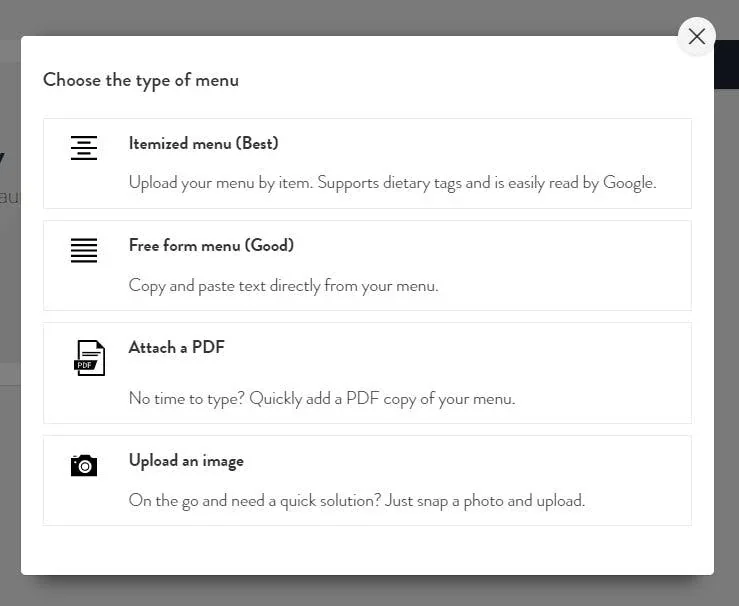The width and height of the screenshot is (739, 606).
Task: Click the 'Choose the type of menu' title
Action: pyautogui.click(x=141, y=80)
